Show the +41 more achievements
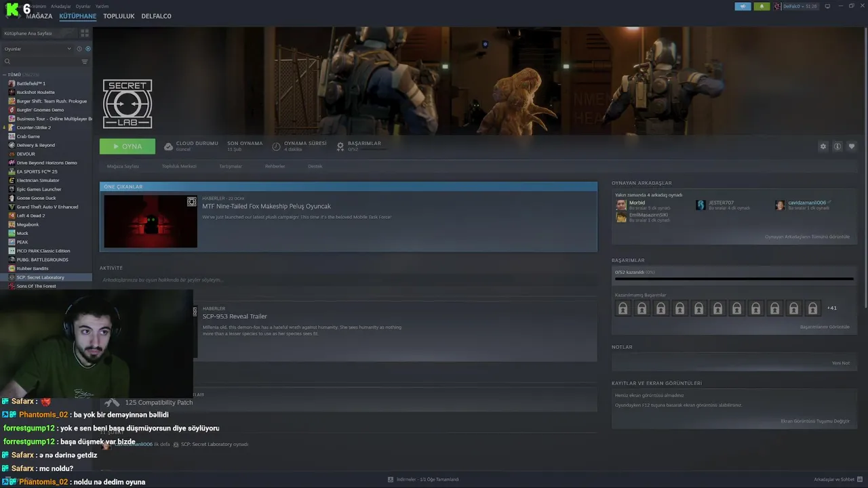868x488 pixels. point(831,308)
